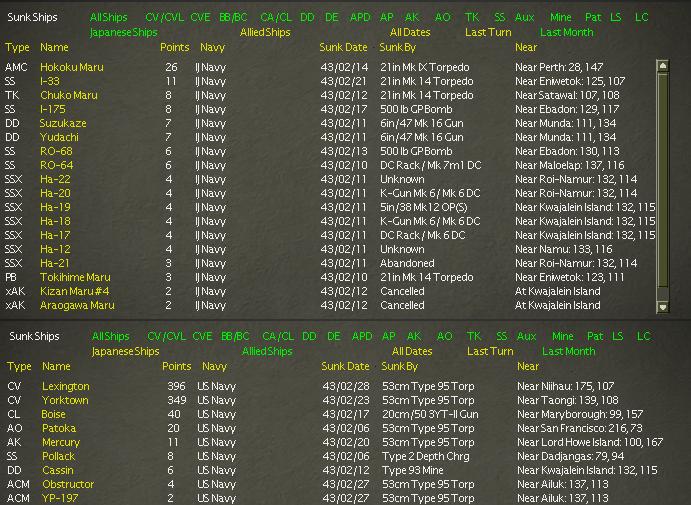This screenshot has width=691, height=505.
Task: Open destroyer Suzukaze
Action: pos(63,123)
